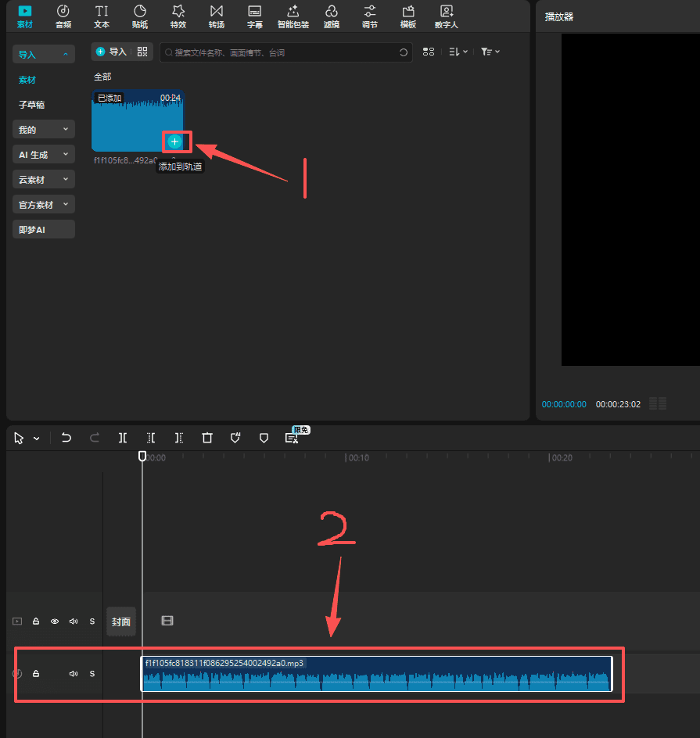Click the split clip tool icon

tap(123, 438)
